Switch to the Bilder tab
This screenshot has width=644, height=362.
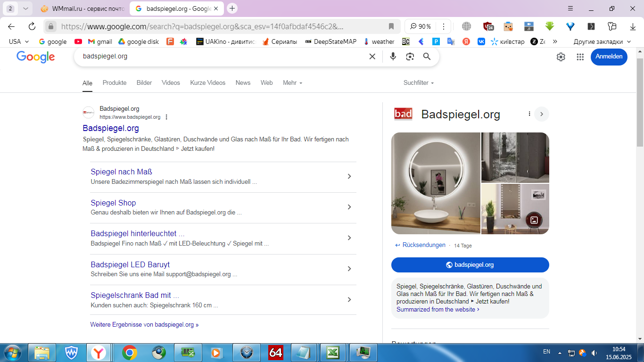click(144, 82)
